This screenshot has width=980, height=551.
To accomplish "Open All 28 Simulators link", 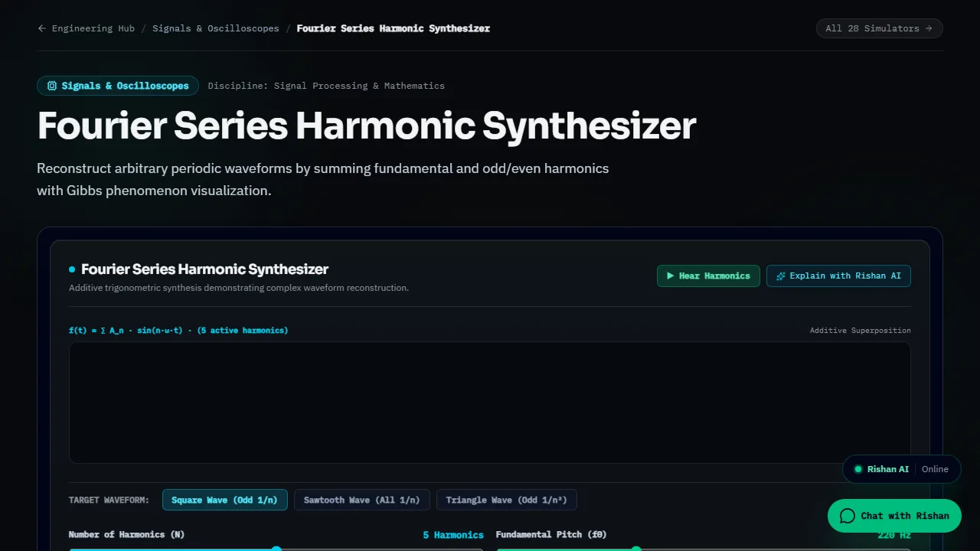I will pos(879,28).
